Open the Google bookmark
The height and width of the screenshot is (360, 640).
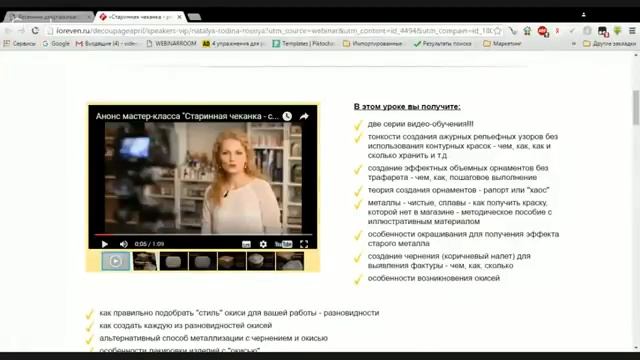pos(56,43)
